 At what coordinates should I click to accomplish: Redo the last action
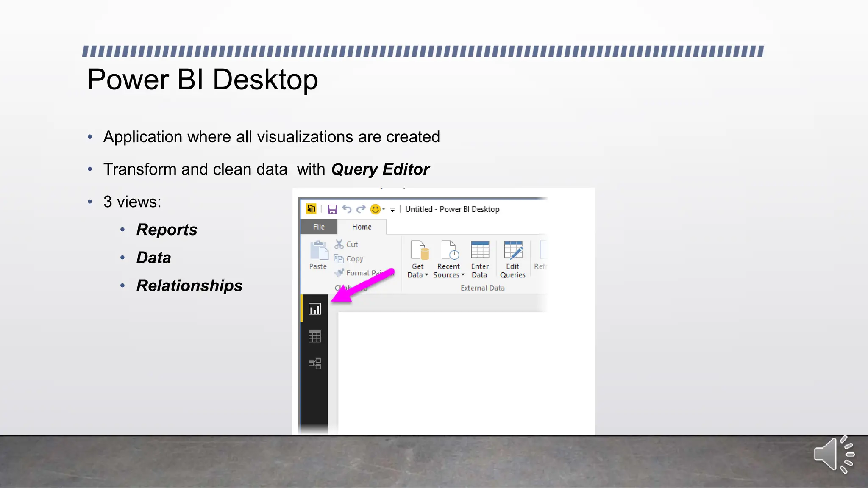pyautogui.click(x=361, y=209)
